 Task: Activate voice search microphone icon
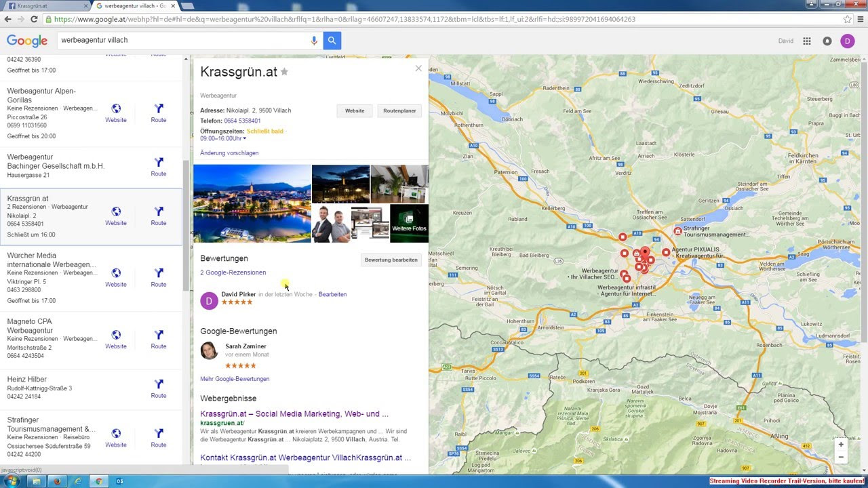pos(314,41)
